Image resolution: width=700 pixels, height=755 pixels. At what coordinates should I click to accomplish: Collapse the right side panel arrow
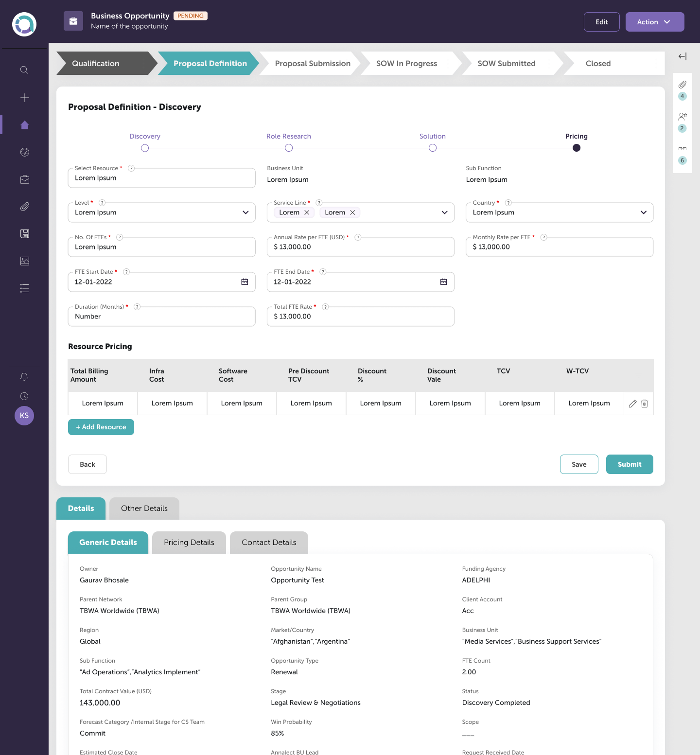click(x=682, y=56)
